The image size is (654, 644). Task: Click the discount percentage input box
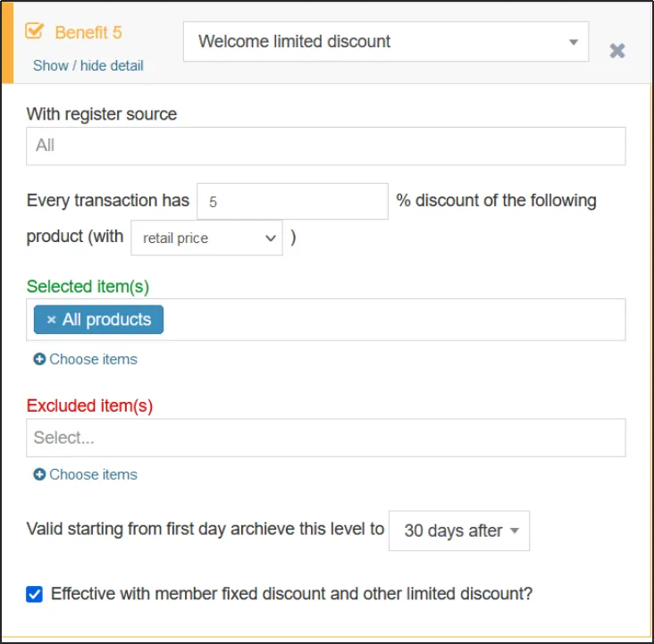pos(291,202)
